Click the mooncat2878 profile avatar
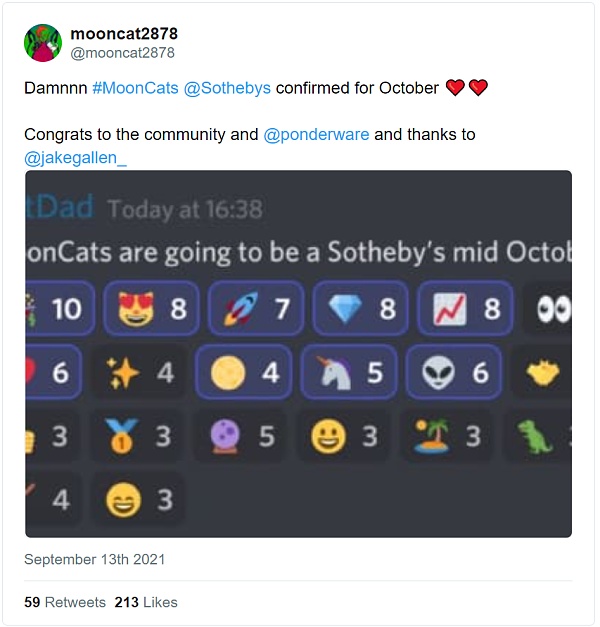 pos(43,43)
